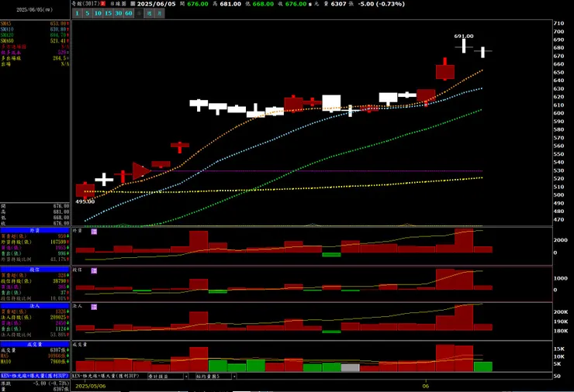Click the blue 外資 panel header
Screen dimensions: 574x392
click(35, 230)
